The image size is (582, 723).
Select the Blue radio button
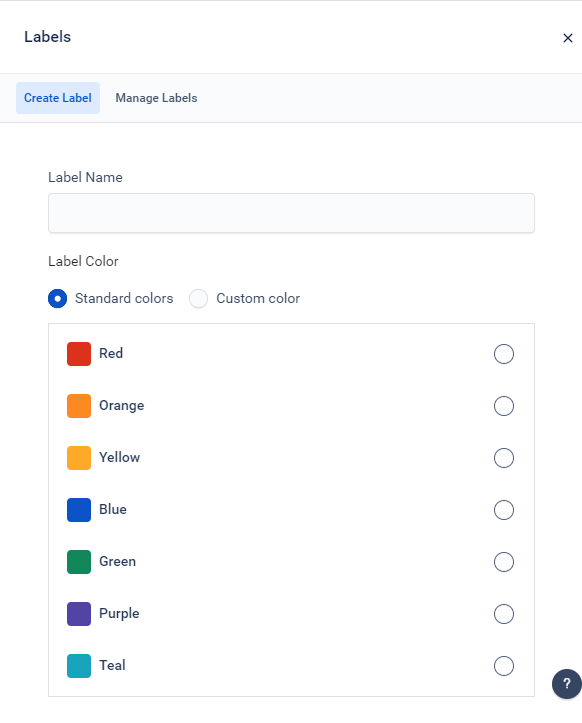point(504,510)
